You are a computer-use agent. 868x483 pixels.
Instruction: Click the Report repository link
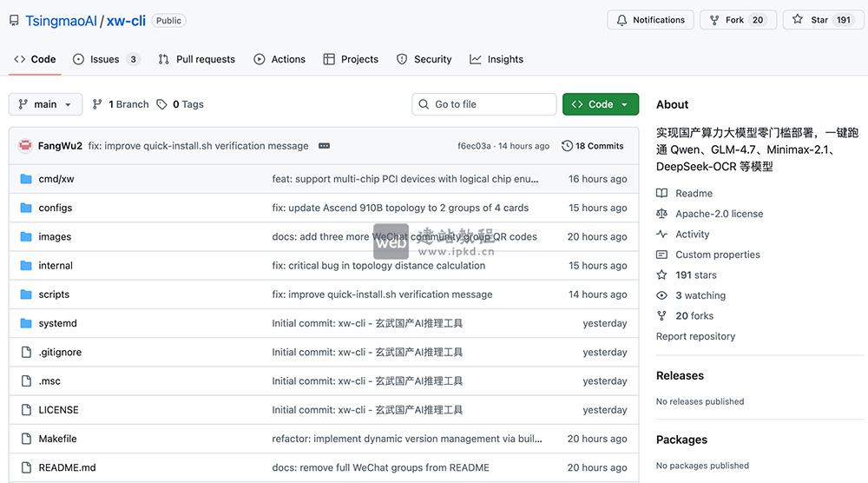tap(695, 336)
